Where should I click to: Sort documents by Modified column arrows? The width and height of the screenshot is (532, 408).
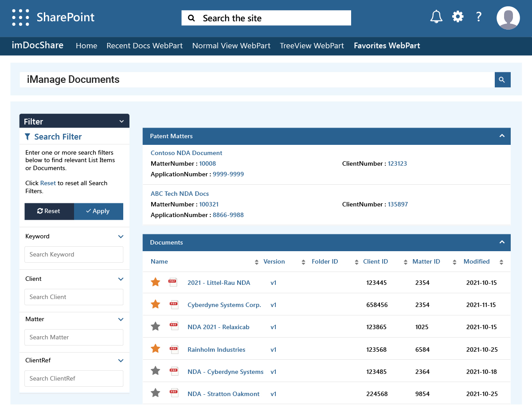click(x=501, y=262)
